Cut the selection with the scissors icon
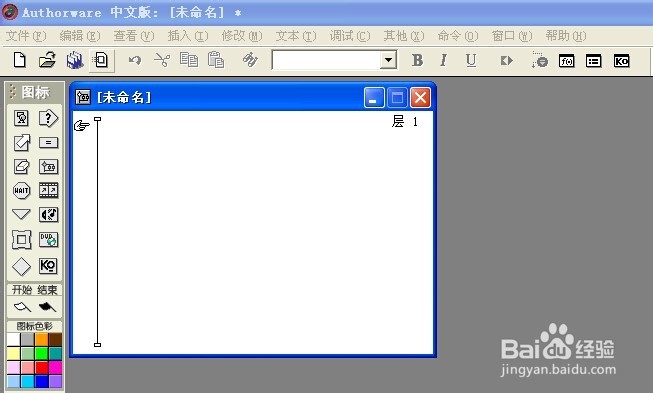Screen dimensions: 653x393 pos(162,61)
